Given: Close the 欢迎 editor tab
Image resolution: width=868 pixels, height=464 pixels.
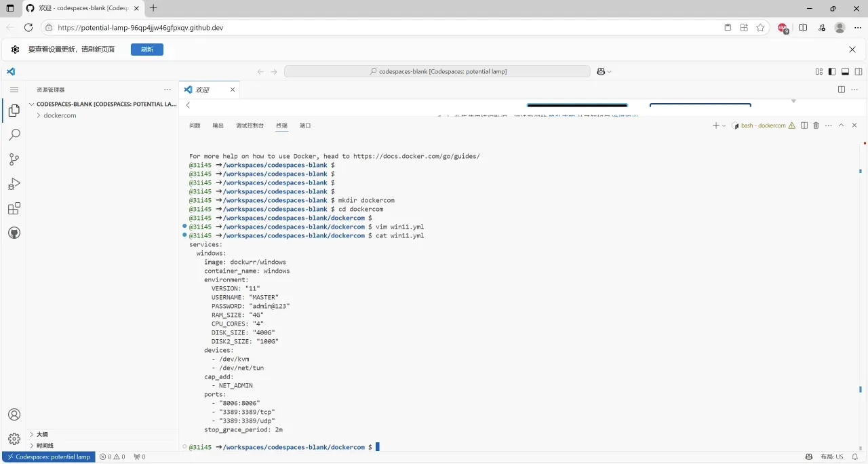Looking at the screenshot, I should [233, 90].
